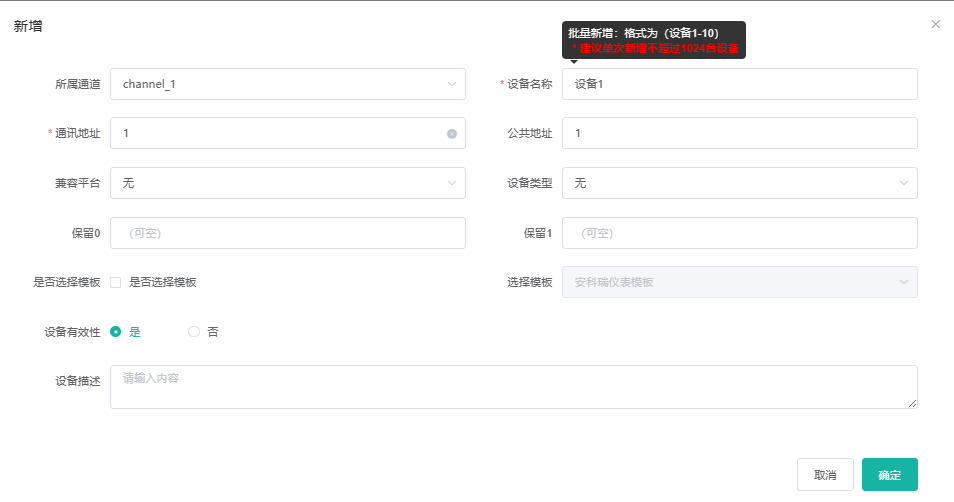
Task: Clear the 通讯地址 field with its clear icon
Action: (452, 134)
